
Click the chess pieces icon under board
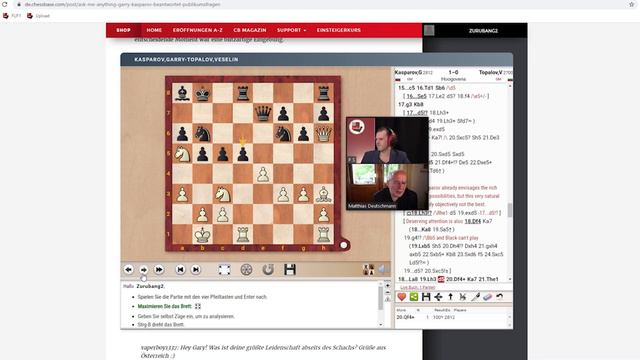coord(368,269)
